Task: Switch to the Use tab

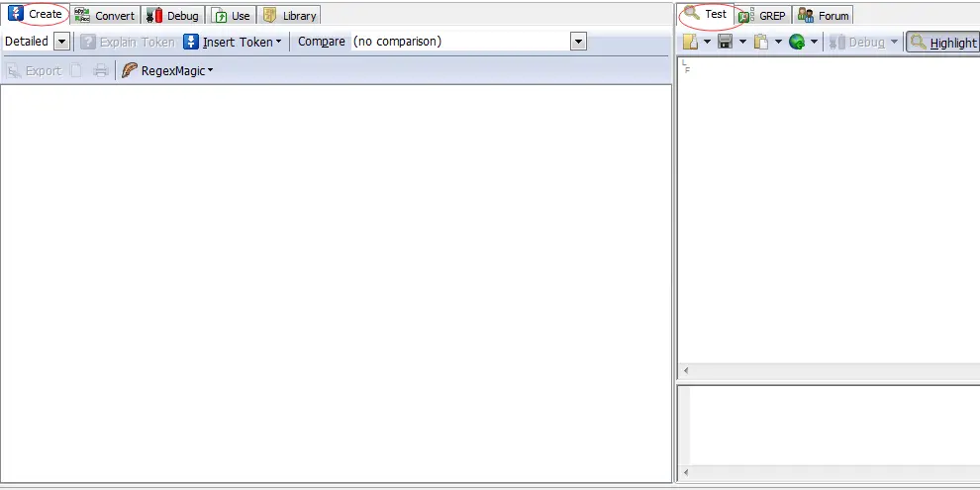Action: tap(232, 16)
